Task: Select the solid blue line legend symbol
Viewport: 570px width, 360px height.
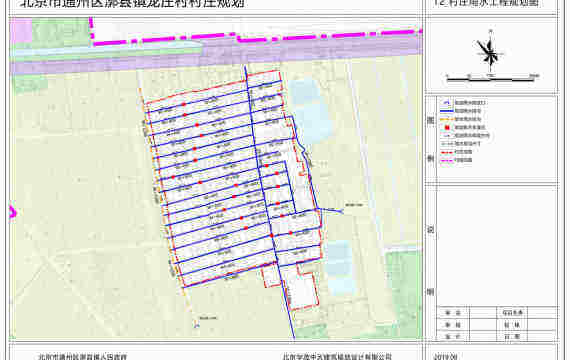Action: pos(446,111)
